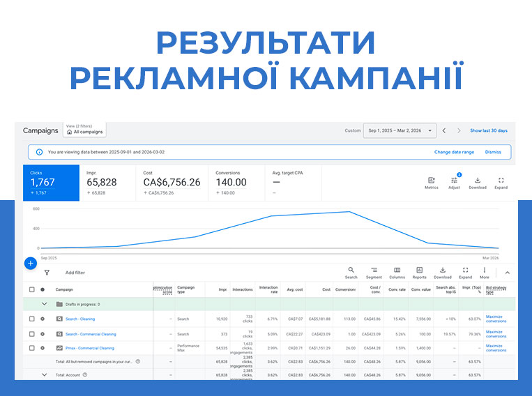Click help icon next to Total All but removed
532x396 pixels.
pos(138,361)
